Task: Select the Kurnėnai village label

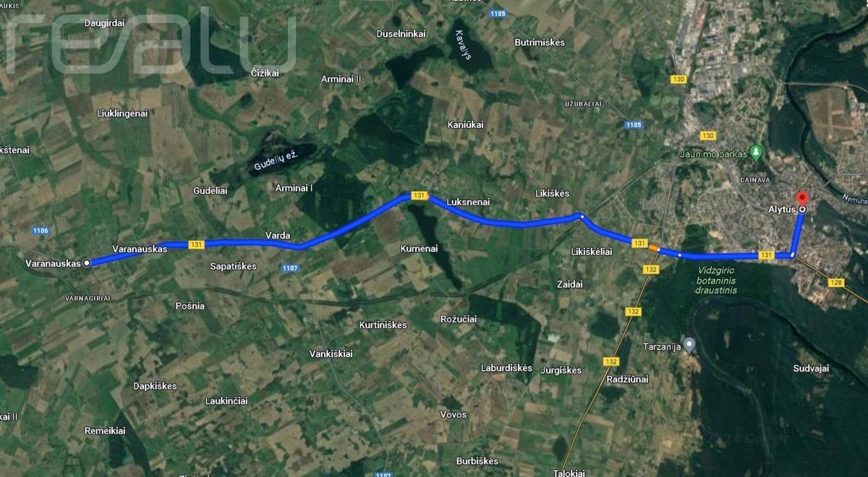Action: (x=419, y=249)
